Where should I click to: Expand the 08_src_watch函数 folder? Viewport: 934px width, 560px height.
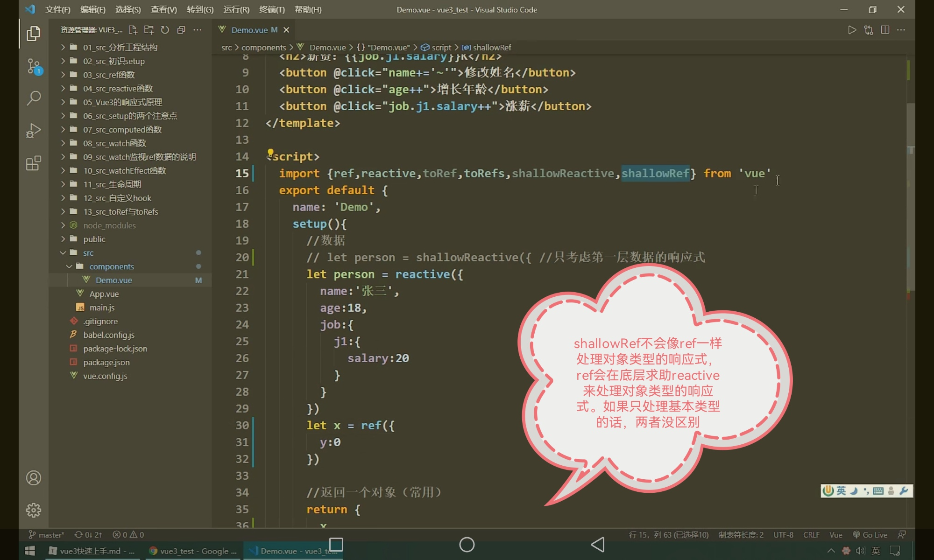(x=114, y=143)
